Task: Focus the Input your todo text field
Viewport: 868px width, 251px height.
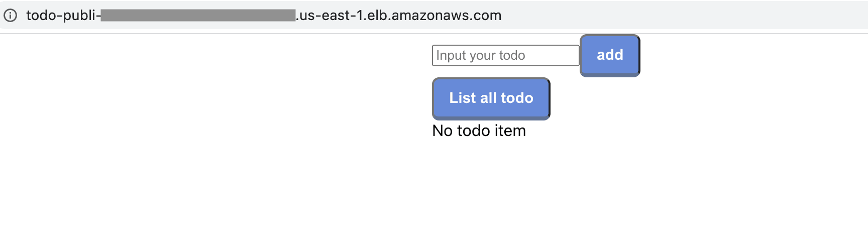Action: click(x=505, y=55)
